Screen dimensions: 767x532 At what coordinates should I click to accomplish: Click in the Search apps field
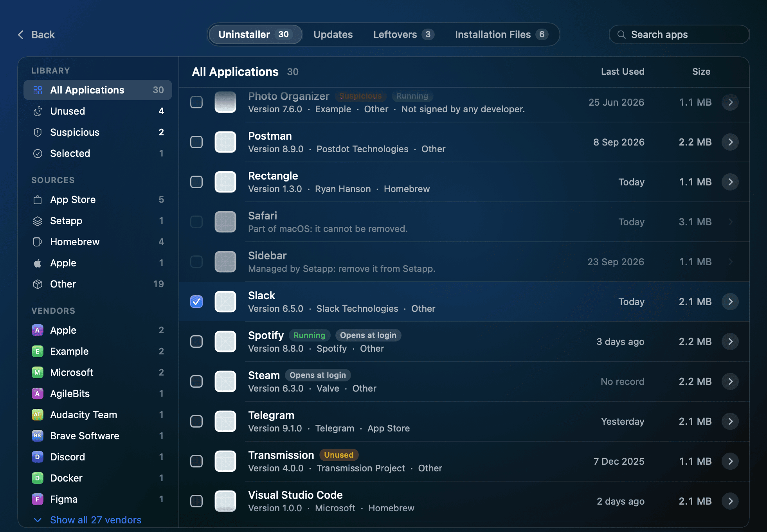click(x=679, y=34)
